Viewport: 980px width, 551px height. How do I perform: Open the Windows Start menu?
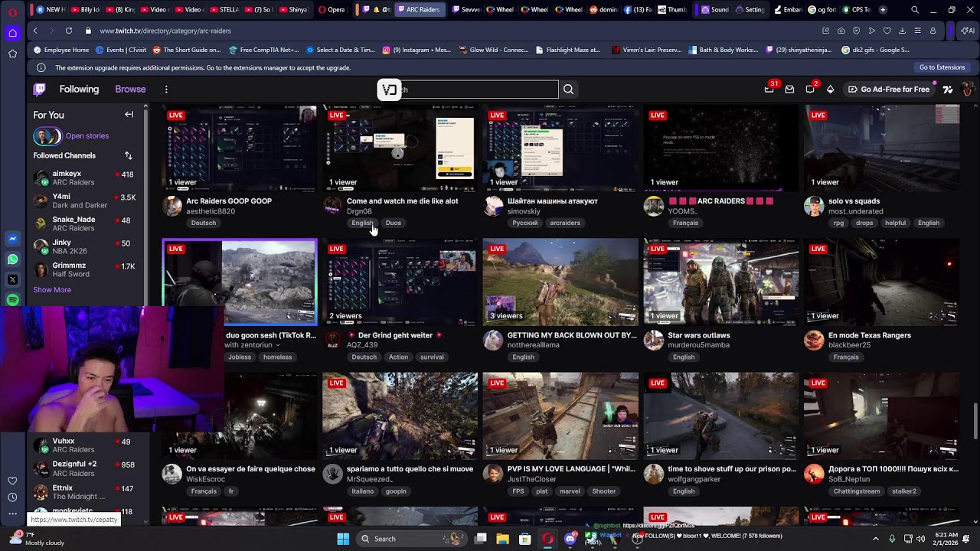coord(343,539)
